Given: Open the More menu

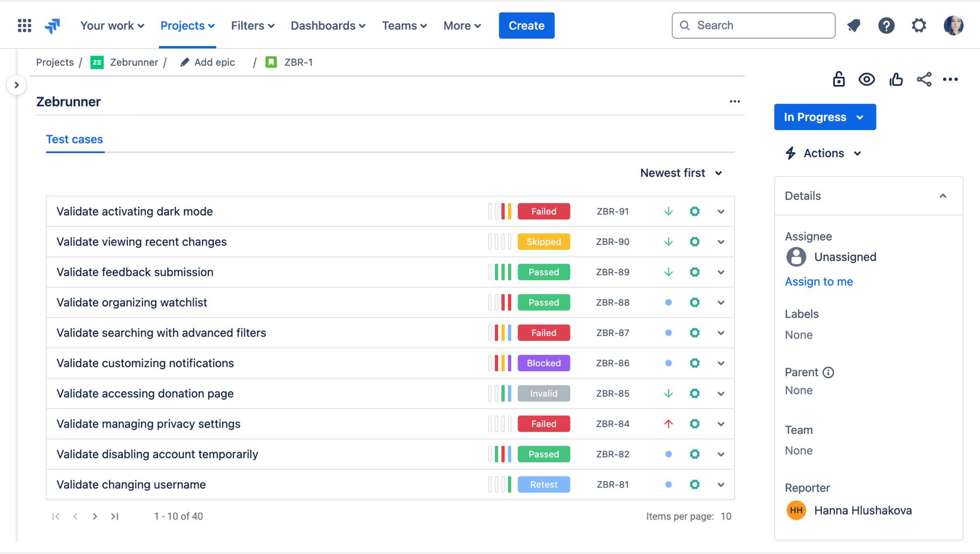Looking at the screenshot, I should point(462,25).
